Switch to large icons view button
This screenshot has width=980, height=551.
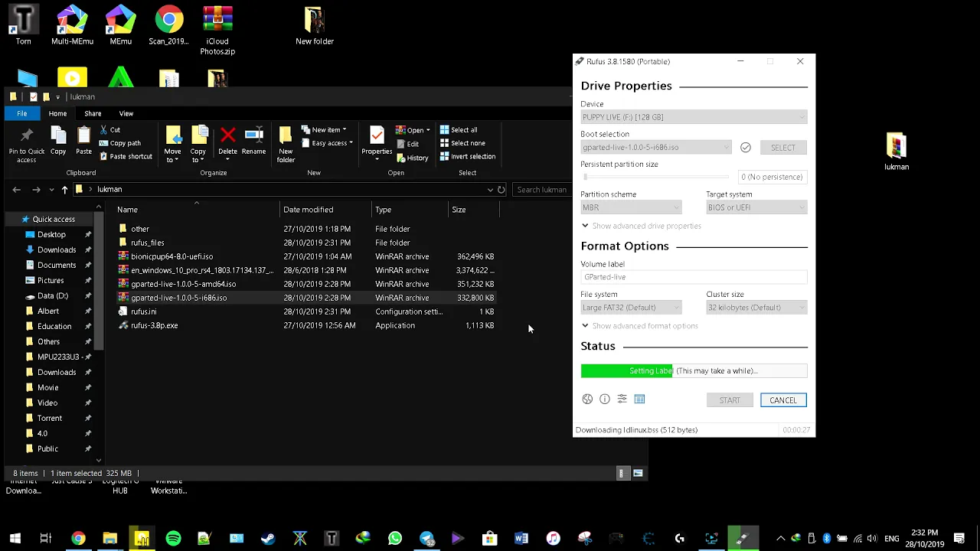(x=638, y=473)
